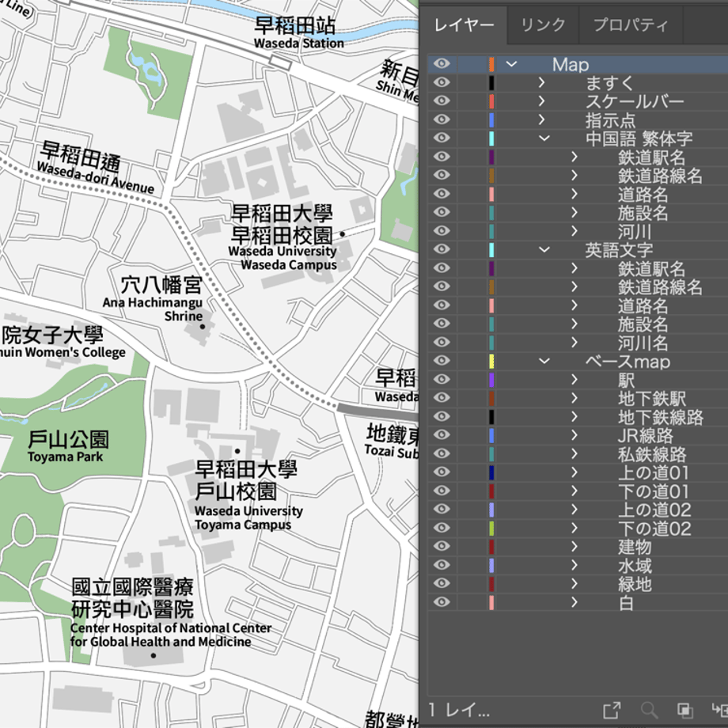Click the 穴八幡宮 map label
Screen dimensions: 728x728
click(x=161, y=285)
